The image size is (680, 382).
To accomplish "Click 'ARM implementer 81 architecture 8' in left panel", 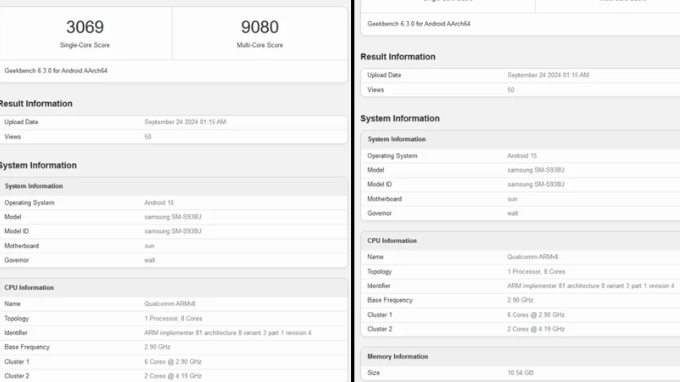I will [193, 333].
